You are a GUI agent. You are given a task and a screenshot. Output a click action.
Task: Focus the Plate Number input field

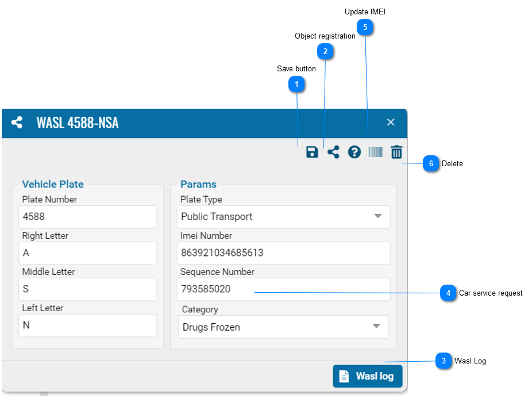[x=87, y=217]
